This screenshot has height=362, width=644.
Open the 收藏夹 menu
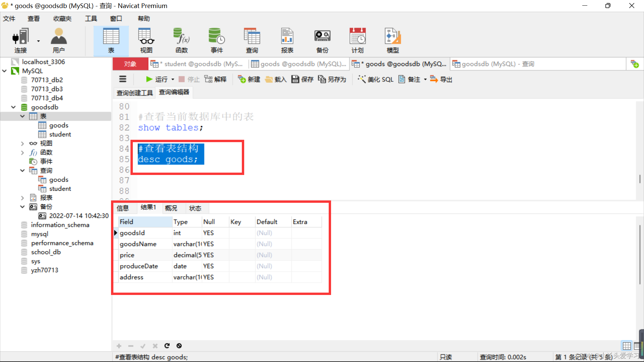(x=62, y=18)
